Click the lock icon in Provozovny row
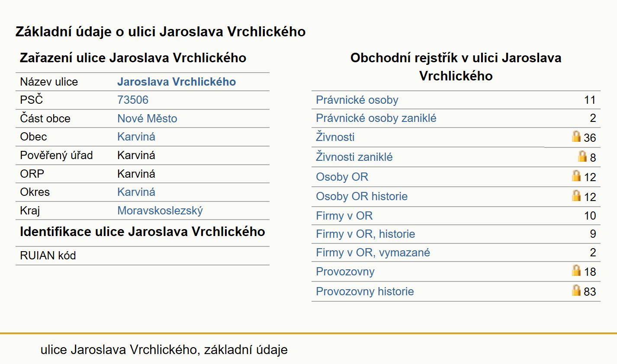This screenshot has width=617, height=364. (x=576, y=270)
